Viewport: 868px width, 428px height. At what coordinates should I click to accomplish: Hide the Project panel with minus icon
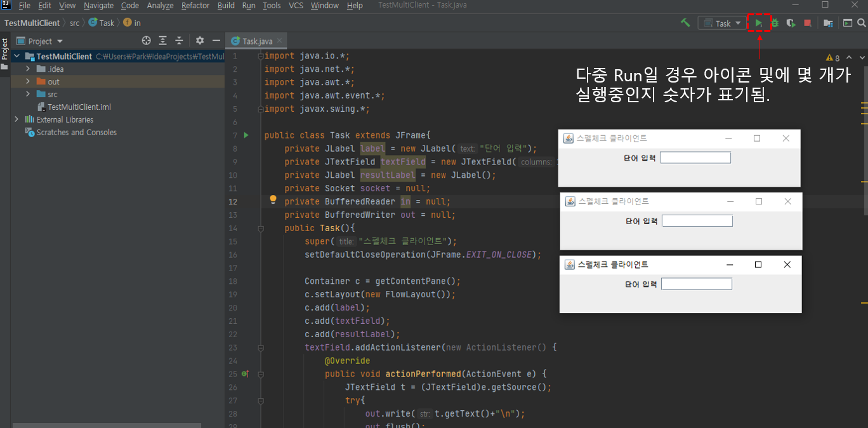point(216,41)
